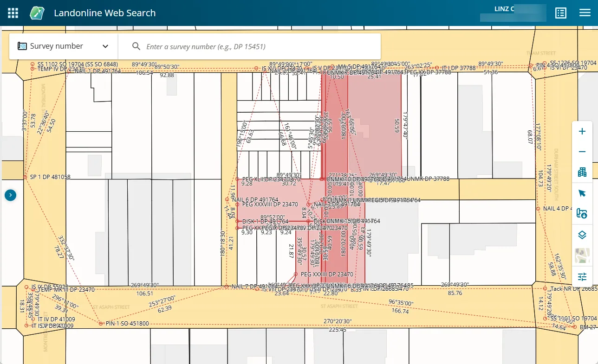Switch basemap using the map thumbnail
The height and width of the screenshot is (364, 598).
pyautogui.click(x=582, y=256)
